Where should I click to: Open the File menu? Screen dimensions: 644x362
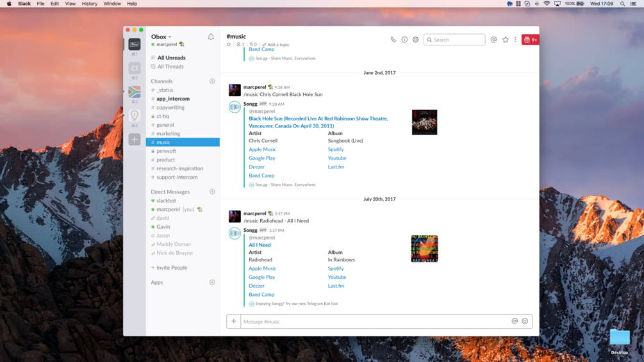click(40, 4)
